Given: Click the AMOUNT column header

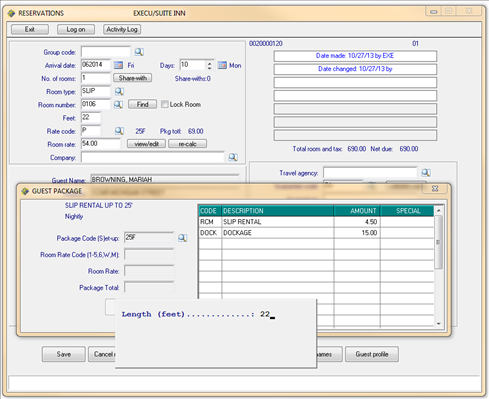Looking at the screenshot, I should (357, 211).
